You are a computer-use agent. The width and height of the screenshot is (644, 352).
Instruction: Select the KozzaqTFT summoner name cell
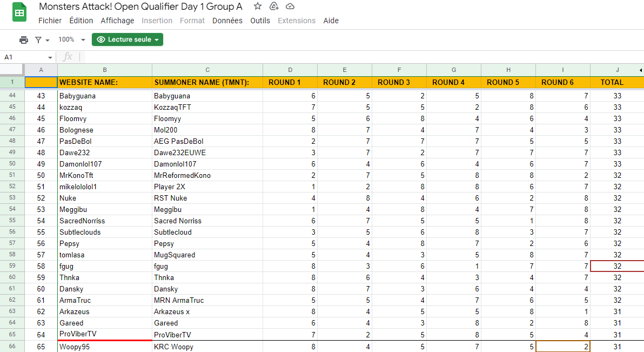pyautogui.click(x=207, y=107)
